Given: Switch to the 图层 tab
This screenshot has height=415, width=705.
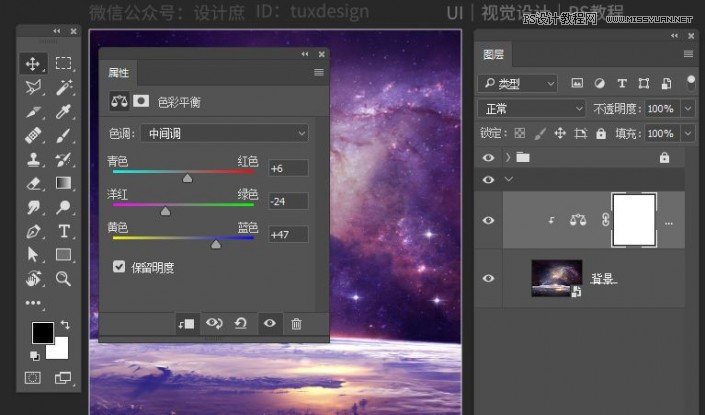Looking at the screenshot, I should pyautogui.click(x=493, y=55).
